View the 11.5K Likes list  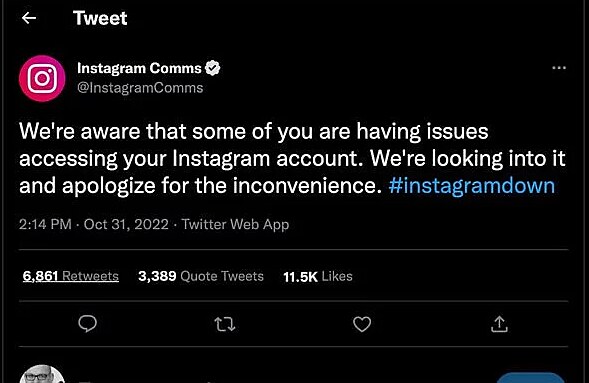point(318,276)
